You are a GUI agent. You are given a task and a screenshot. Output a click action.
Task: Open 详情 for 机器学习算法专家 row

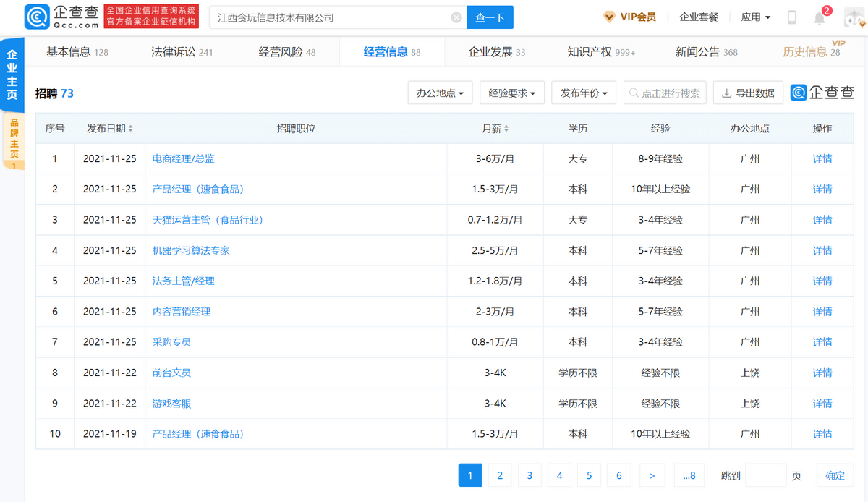point(822,251)
